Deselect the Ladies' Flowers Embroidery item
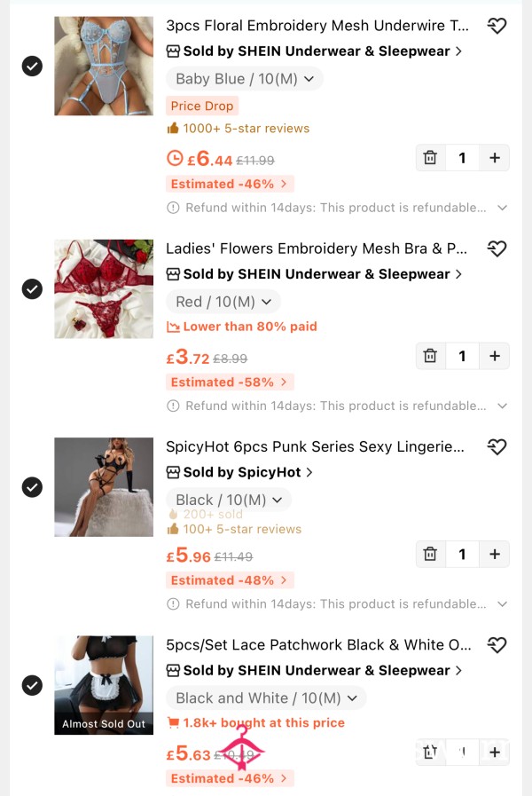This screenshot has height=796, width=532. [x=32, y=288]
